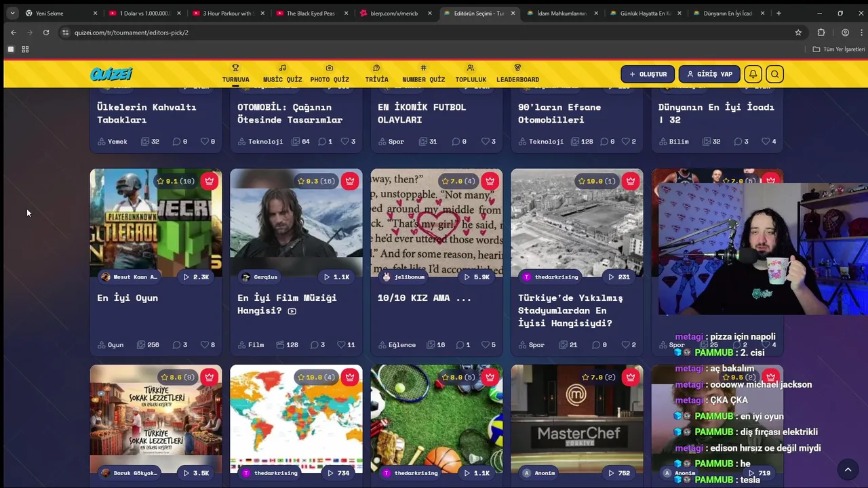Viewport: 868px width, 488px height.
Task: Open the Topluluk menu
Action: 471,74
